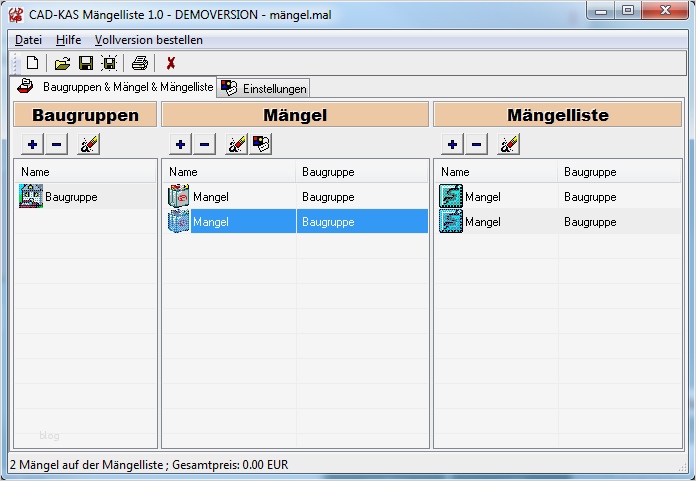Select the Baugruppen & Mängel & Mängelliste tab

(115, 87)
